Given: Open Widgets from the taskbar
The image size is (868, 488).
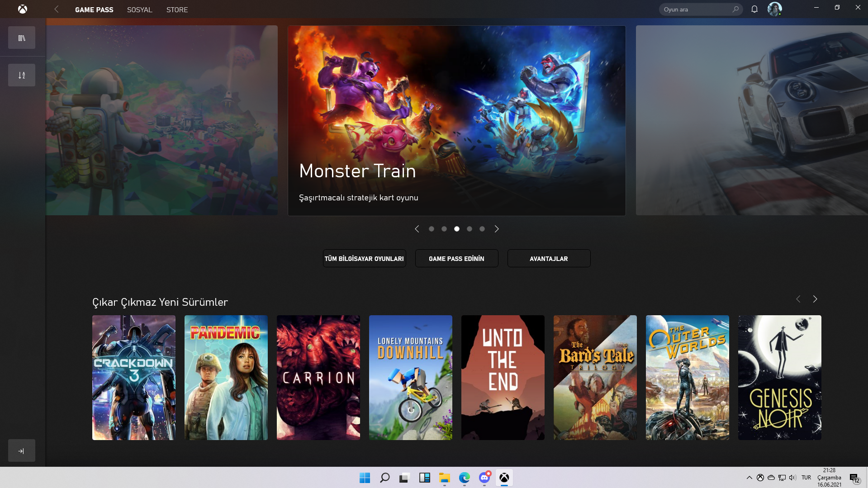Looking at the screenshot, I should [x=425, y=478].
